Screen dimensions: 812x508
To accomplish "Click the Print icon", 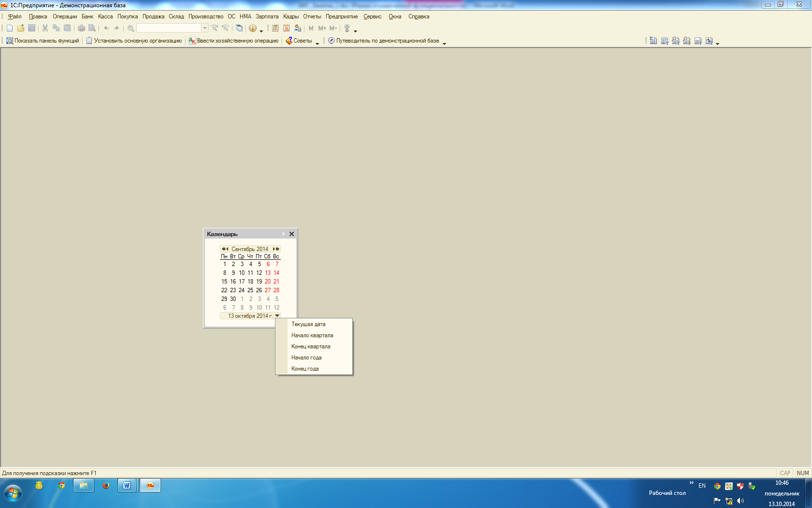I will 81,28.
